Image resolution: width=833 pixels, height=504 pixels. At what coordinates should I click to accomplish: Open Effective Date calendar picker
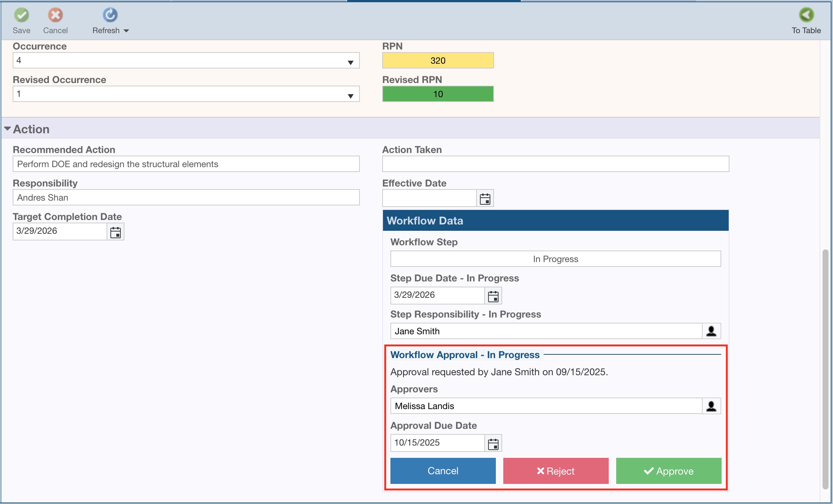(x=485, y=199)
